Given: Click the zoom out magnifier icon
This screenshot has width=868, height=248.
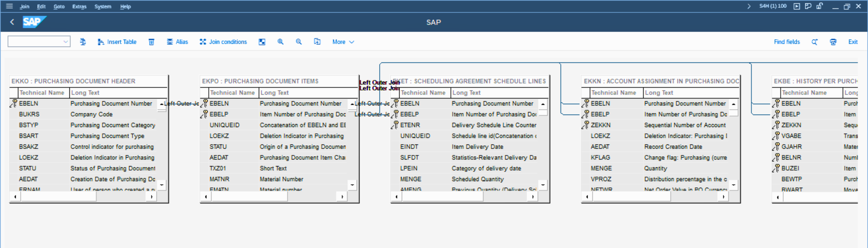Looking at the screenshot, I should [x=299, y=42].
